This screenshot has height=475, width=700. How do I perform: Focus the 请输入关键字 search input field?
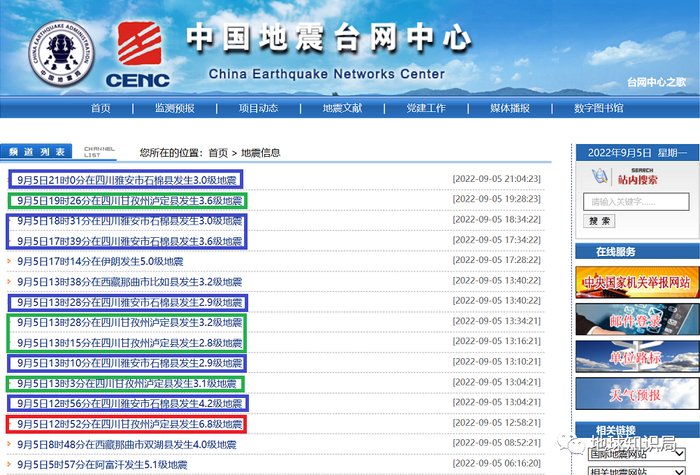[x=636, y=202]
